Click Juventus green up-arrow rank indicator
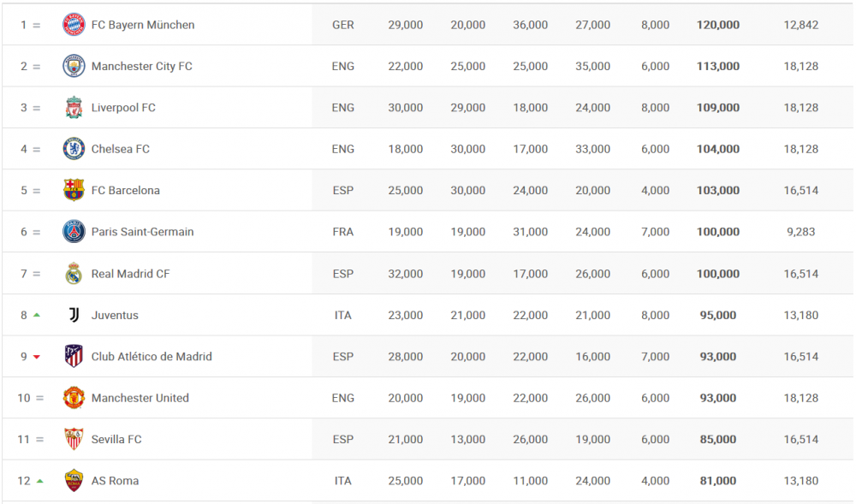The width and height of the screenshot is (856, 504). point(37,315)
